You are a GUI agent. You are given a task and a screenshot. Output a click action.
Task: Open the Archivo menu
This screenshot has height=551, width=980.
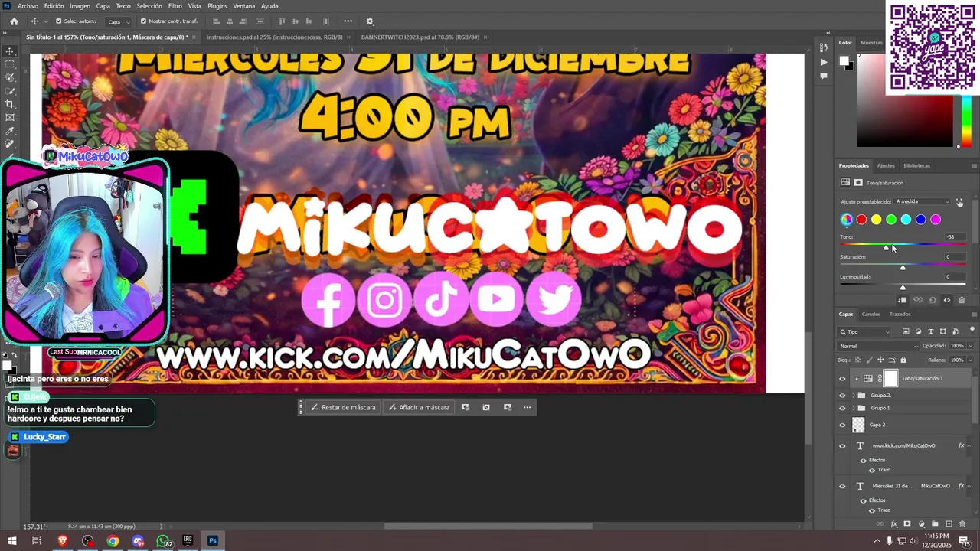(x=28, y=6)
